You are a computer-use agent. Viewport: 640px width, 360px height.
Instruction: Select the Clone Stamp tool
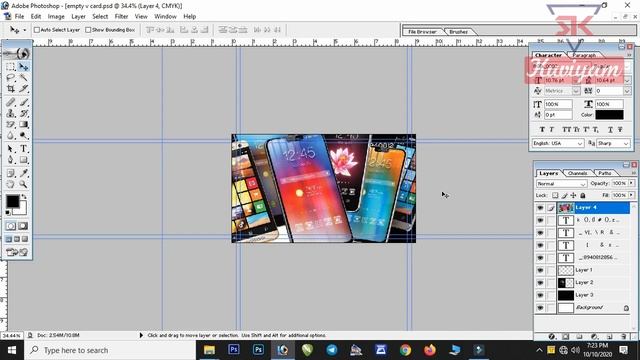[x=11, y=113]
